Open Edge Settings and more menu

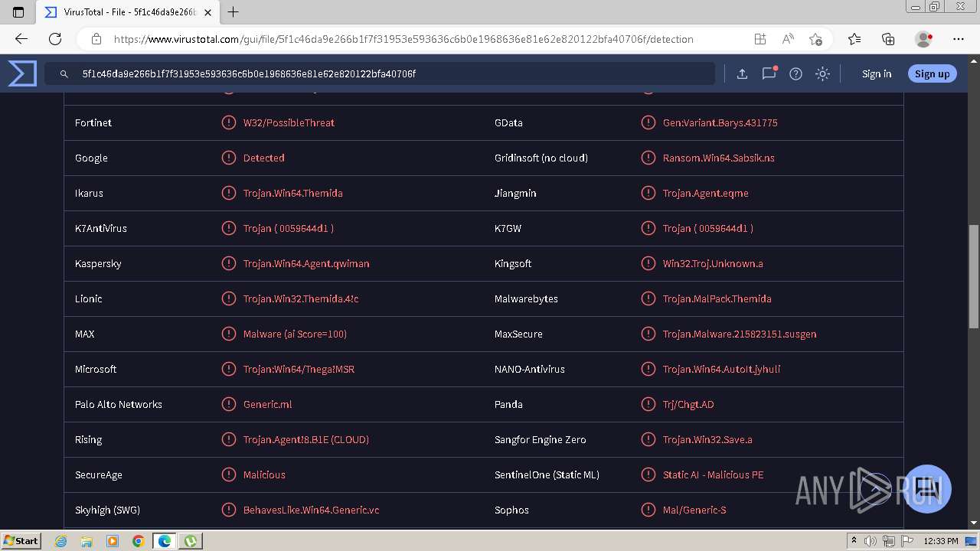(x=959, y=39)
